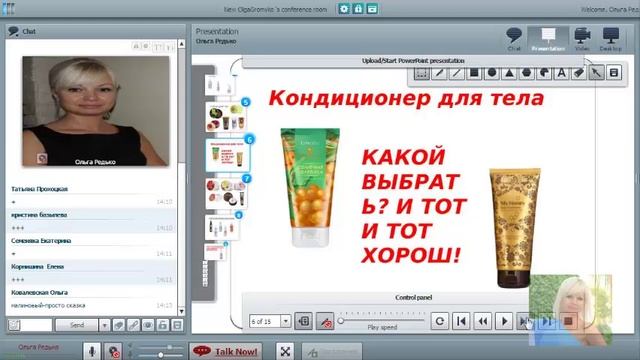This screenshot has width=640, height=360.
Task: Click the Send chat button
Action: 77,325
